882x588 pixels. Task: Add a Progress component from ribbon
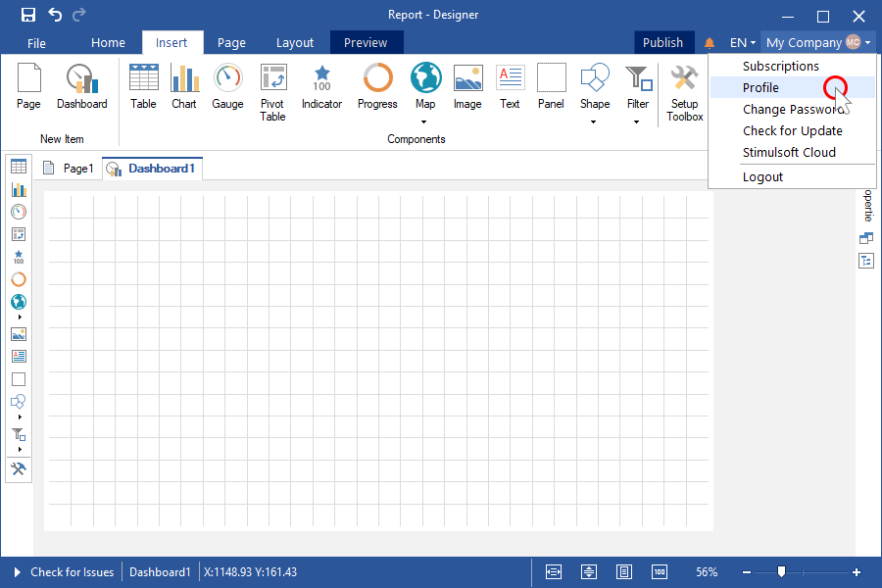[x=377, y=87]
